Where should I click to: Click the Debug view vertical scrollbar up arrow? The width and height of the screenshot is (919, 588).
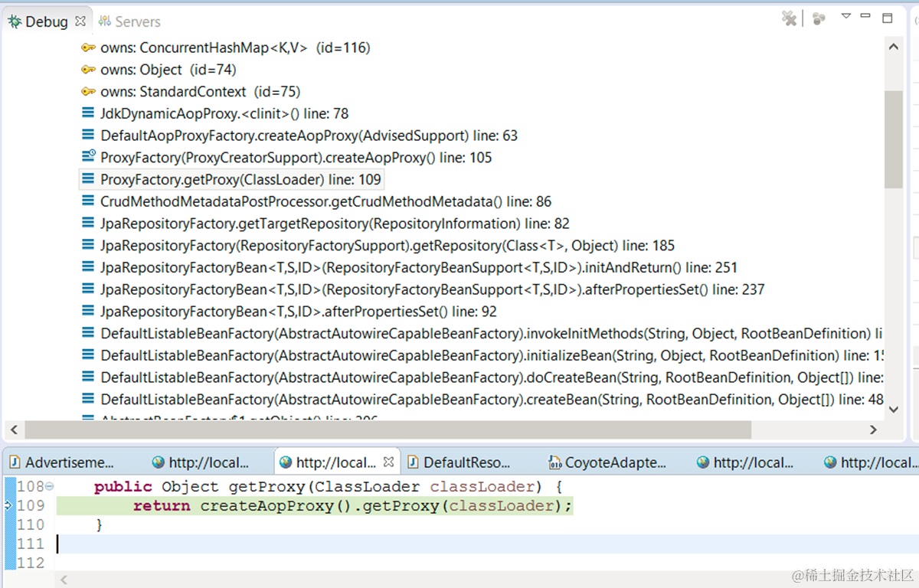(x=894, y=47)
